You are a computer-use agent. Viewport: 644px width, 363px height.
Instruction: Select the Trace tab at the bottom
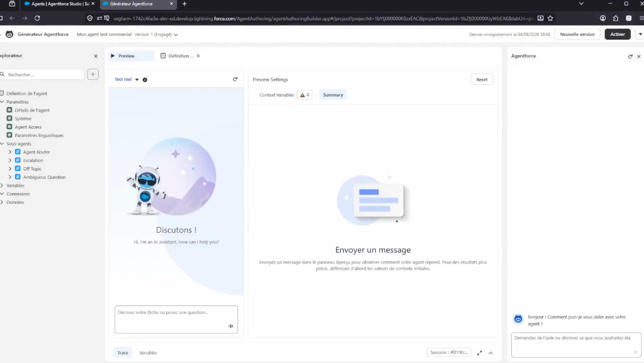point(123,353)
